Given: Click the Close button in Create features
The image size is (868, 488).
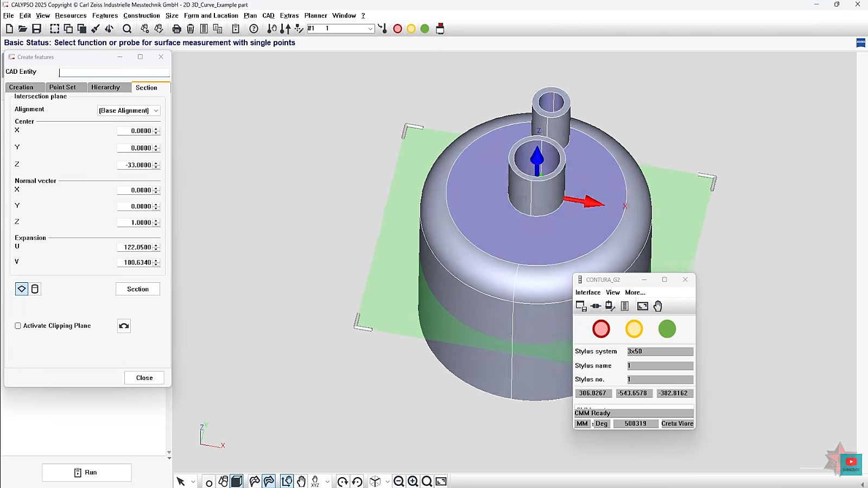Looking at the screenshot, I should click(144, 378).
